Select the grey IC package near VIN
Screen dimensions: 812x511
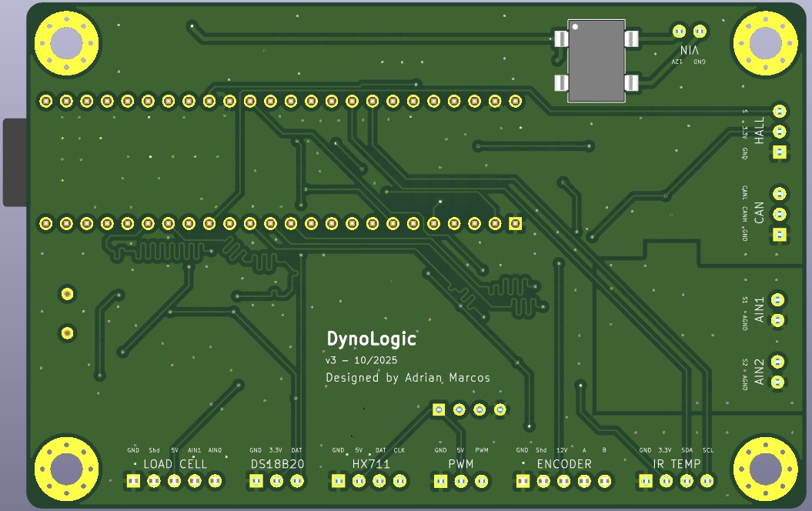tap(596, 61)
